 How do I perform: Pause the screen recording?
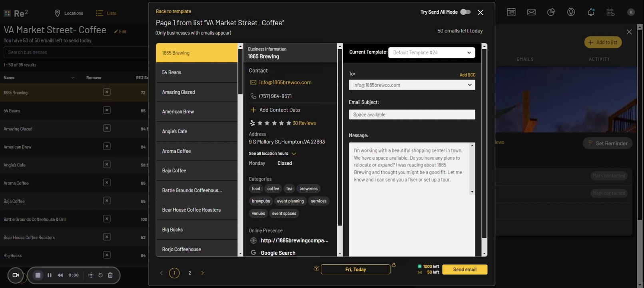50,275
